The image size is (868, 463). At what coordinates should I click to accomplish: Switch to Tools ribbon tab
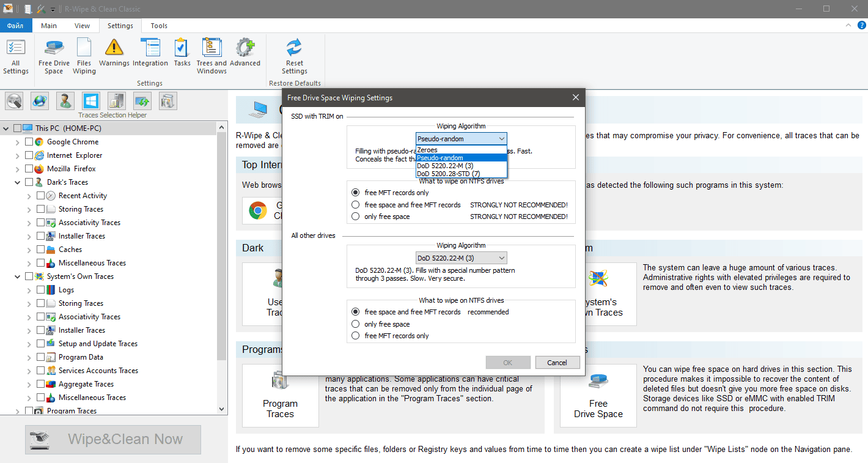159,26
